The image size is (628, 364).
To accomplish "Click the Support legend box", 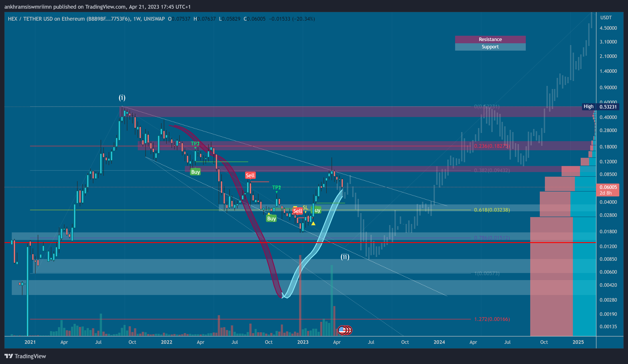I will [490, 47].
